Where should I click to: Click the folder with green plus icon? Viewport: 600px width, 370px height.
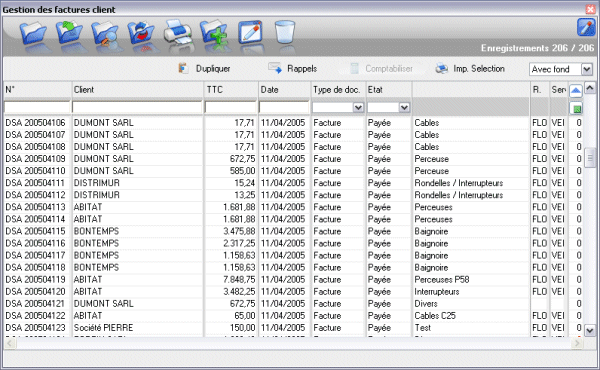214,33
